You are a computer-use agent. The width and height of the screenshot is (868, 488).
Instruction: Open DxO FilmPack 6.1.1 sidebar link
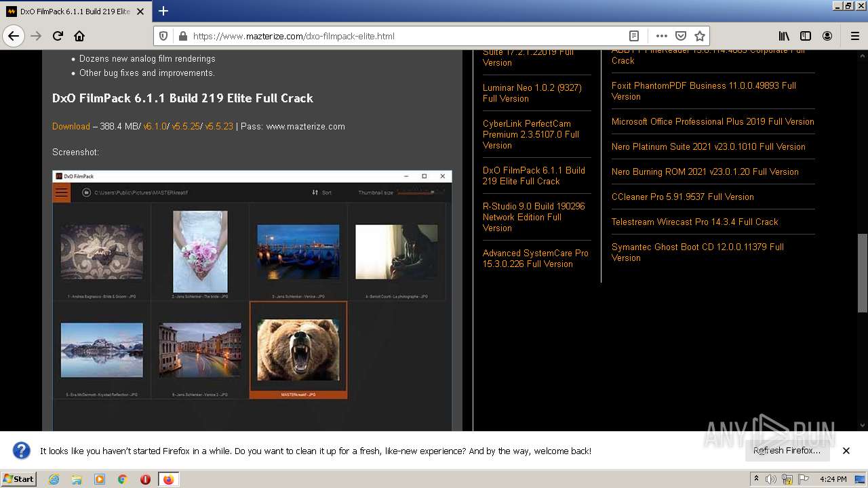point(534,176)
